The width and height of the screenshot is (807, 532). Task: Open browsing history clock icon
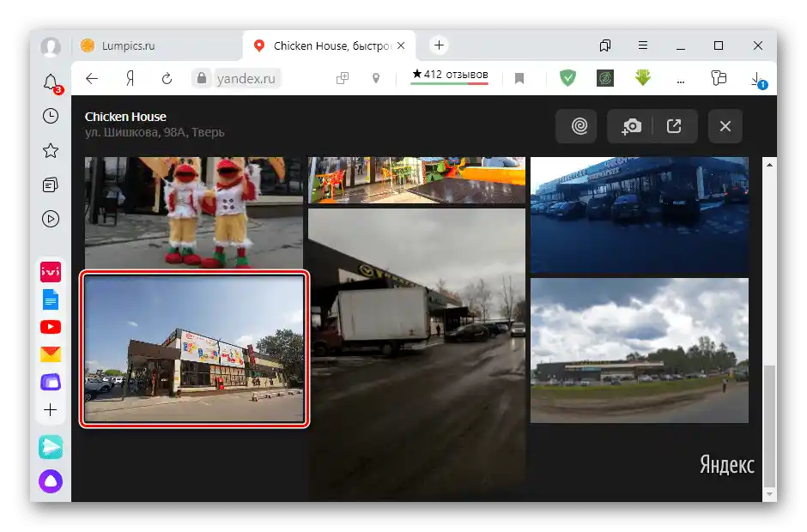[x=51, y=116]
